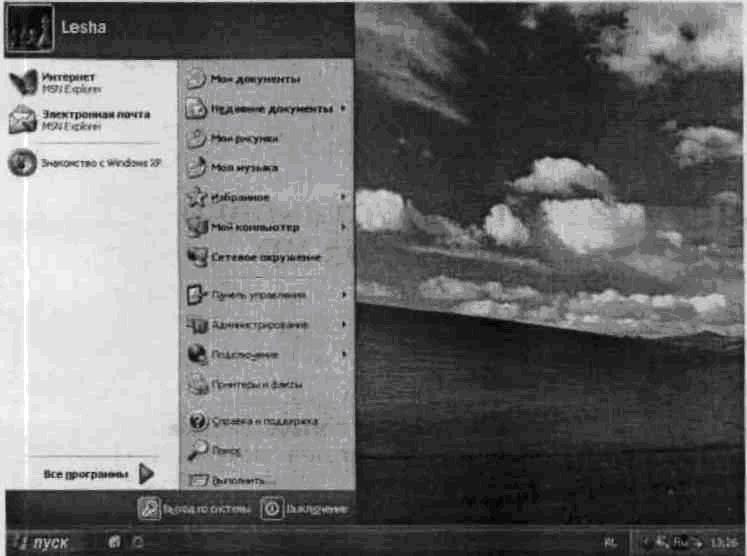Select the Справка и поддержка menu entry text
Viewport: 747px width, 556px height.
[x=264, y=421]
